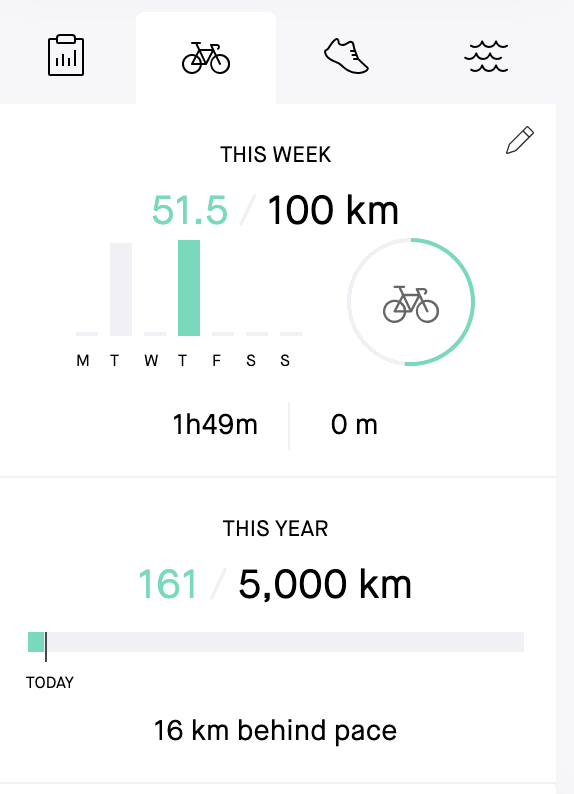Click the bike icon inside progress ring

(x=411, y=304)
